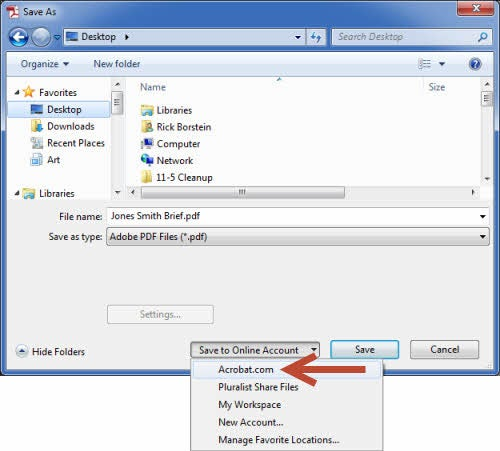
Task: Select the Computer entry name
Action: point(178,144)
